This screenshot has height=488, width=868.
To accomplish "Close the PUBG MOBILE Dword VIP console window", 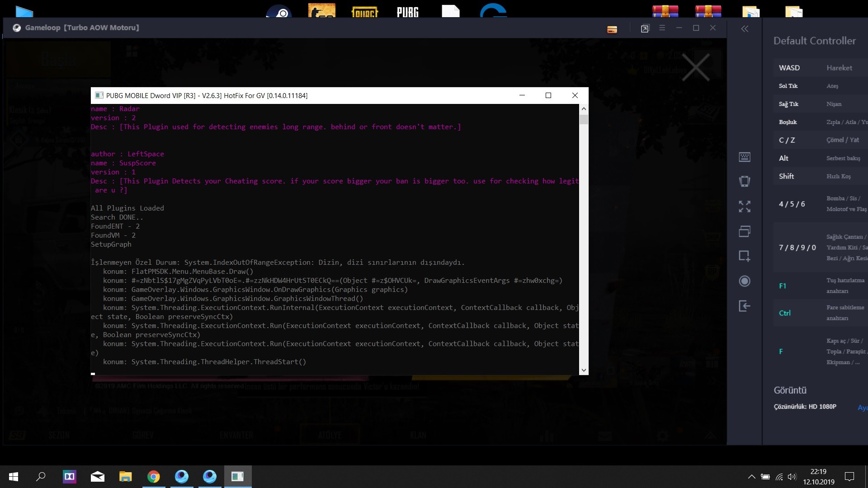I will point(575,95).
